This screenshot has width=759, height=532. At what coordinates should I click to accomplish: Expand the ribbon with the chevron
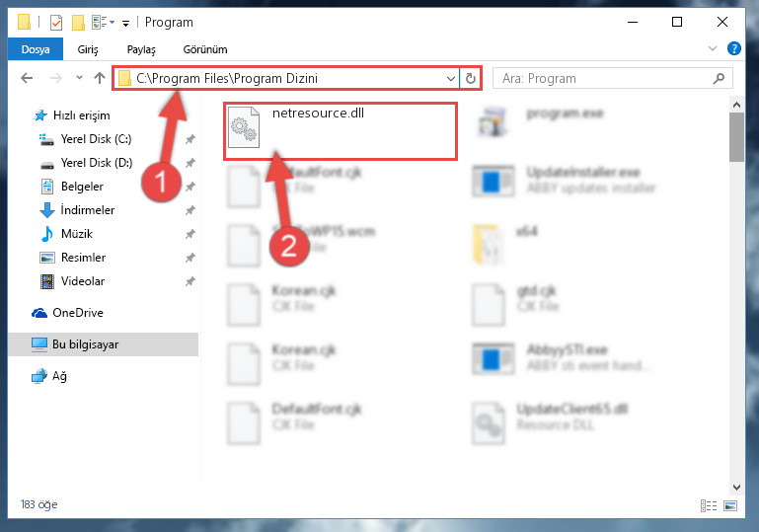pyautogui.click(x=712, y=48)
